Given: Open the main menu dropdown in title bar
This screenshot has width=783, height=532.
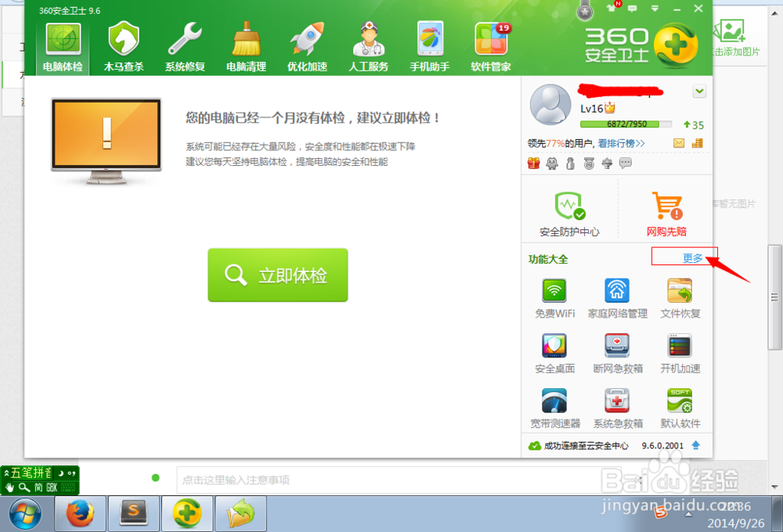Looking at the screenshot, I should pyautogui.click(x=655, y=9).
